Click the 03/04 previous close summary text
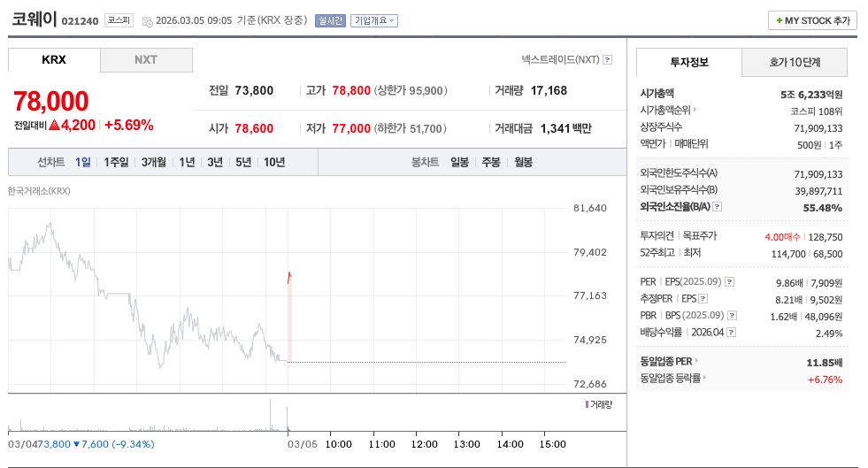The height and width of the screenshot is (468, 868). pos(81,444)
